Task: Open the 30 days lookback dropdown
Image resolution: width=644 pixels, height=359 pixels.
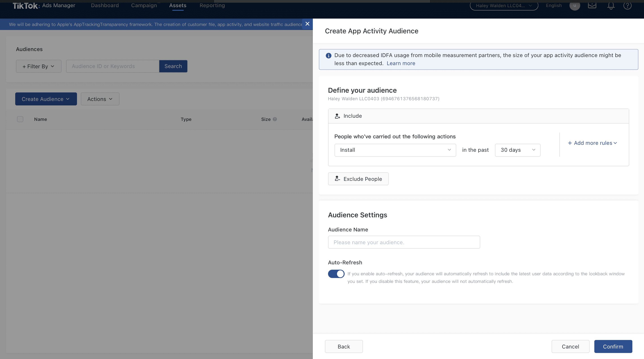Action: 518,150
